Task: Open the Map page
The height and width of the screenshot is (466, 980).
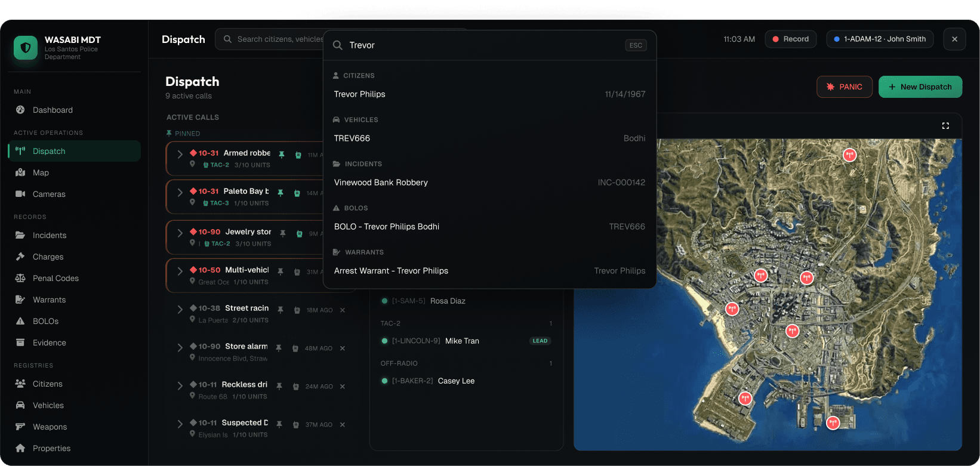Action: click(74, 172)
